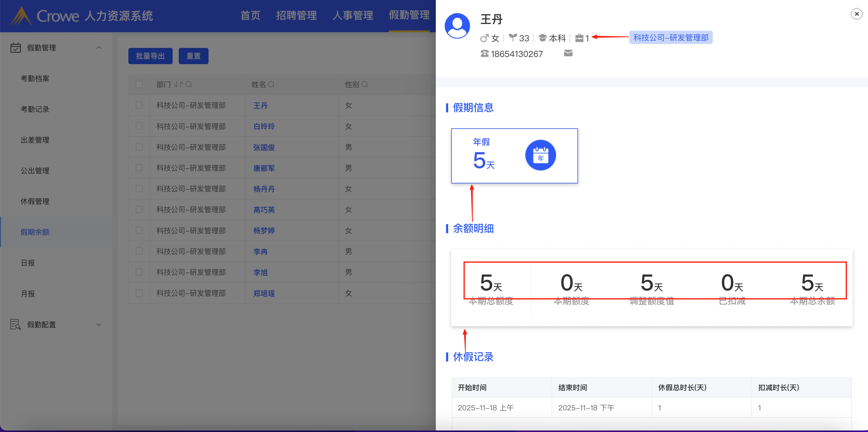
Task: Close the employee detail panel
Action: (x=856, y=14)
